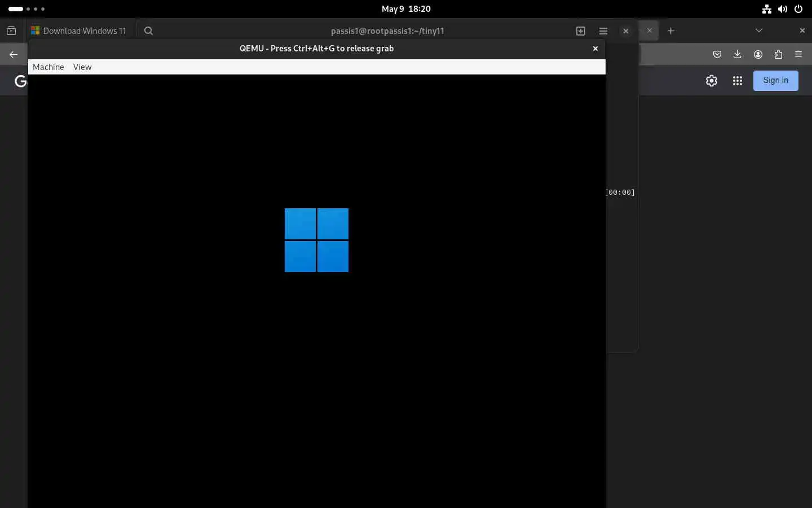Open the Pocket save icon
This screenshot has height=508, width=812.
717,54
